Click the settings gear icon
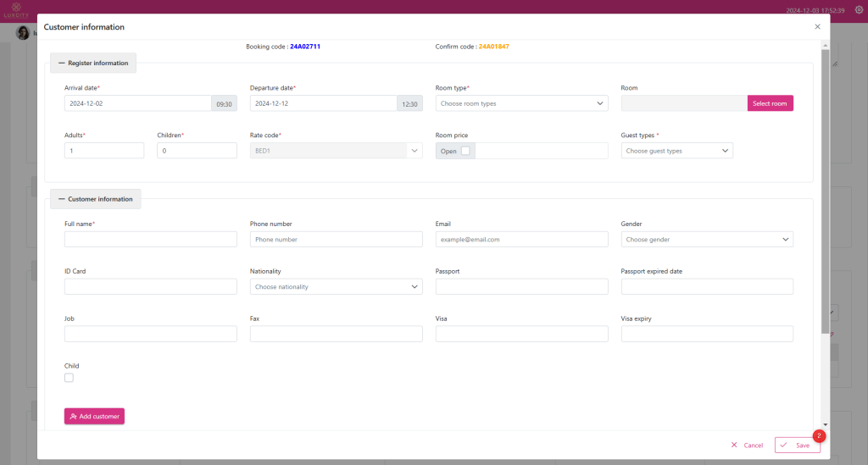The height and width of the screenshot is (465, 868). (x=858, y=9)
